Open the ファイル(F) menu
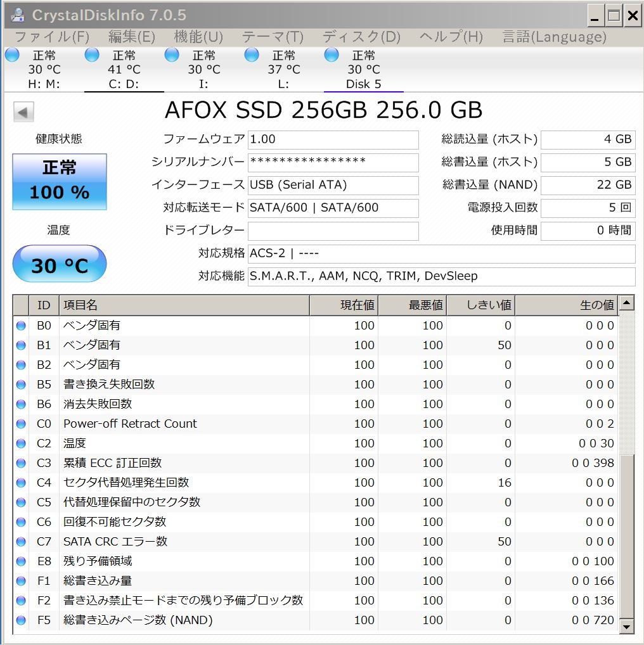Screen dimensions: 644x645 tap(52, 37)
